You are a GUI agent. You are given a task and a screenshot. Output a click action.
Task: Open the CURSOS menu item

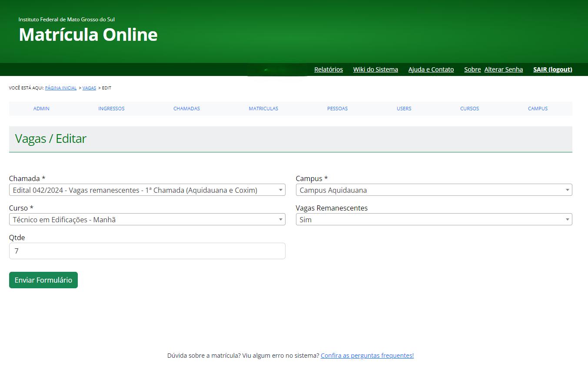point(469,109)
